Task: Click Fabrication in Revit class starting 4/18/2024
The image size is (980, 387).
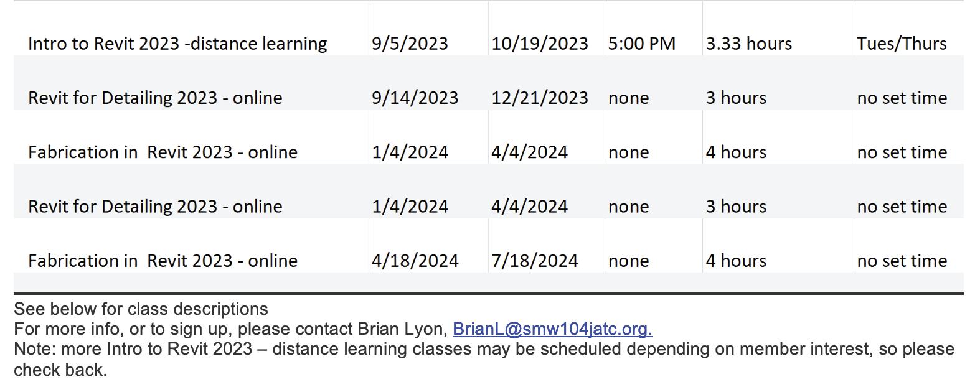Action: click(x=163, y=261)
